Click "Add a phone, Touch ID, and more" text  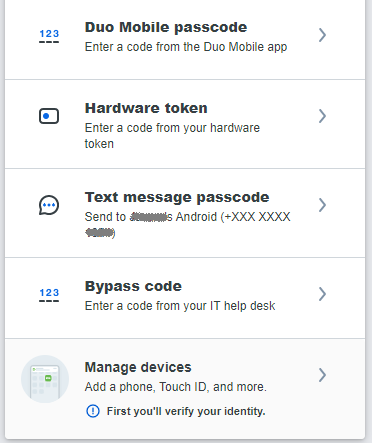176,387
